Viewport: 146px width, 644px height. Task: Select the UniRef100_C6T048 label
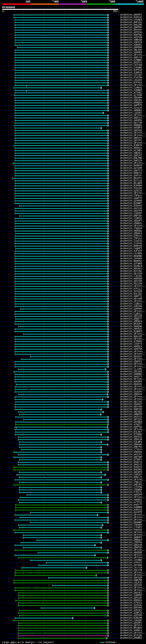point(131,65)
